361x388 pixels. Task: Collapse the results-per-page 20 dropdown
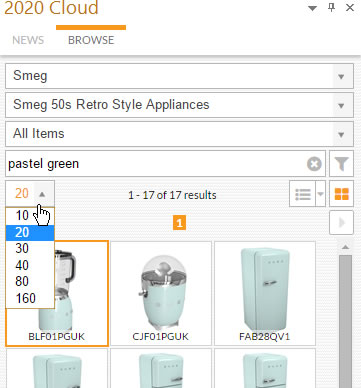point(30,194)
